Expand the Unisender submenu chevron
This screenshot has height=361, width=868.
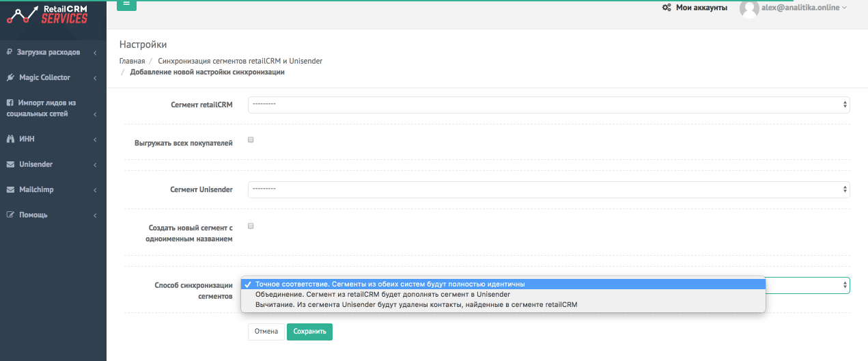click(x=95, y=165)
